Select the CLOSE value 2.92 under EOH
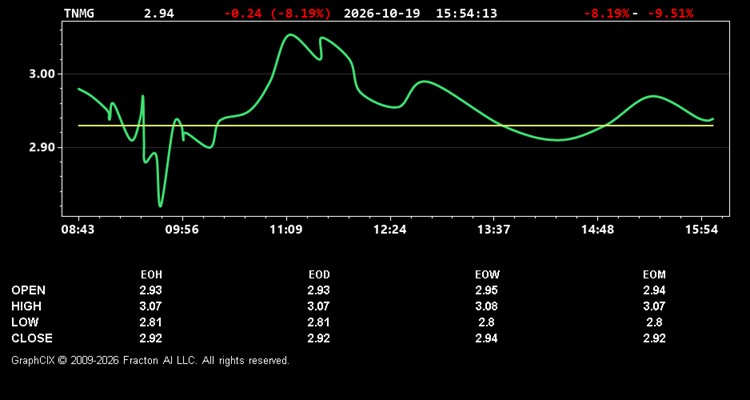The width and height of the screenshot is (750, 400). [x=151, y=338]
